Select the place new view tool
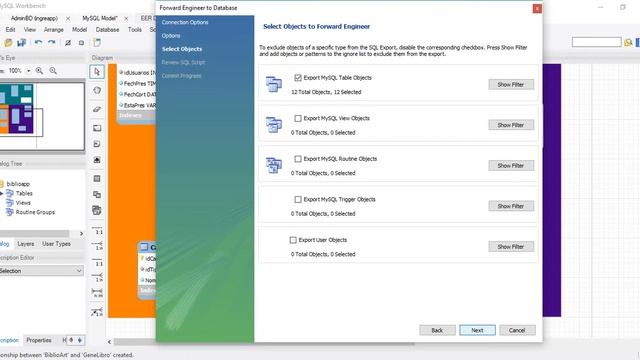This screenshot has height=360, width=640. tap(97, 195)
